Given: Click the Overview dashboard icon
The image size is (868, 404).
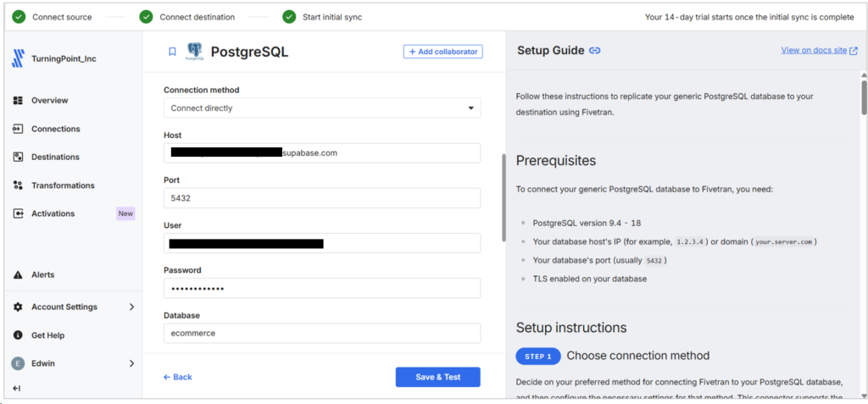Looking at the screenshot, I should 18,100.
